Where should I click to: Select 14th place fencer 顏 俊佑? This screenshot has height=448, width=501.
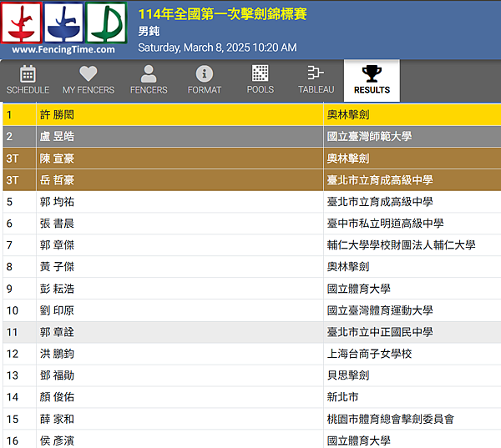pyautogui.click(x=57, y=397)
